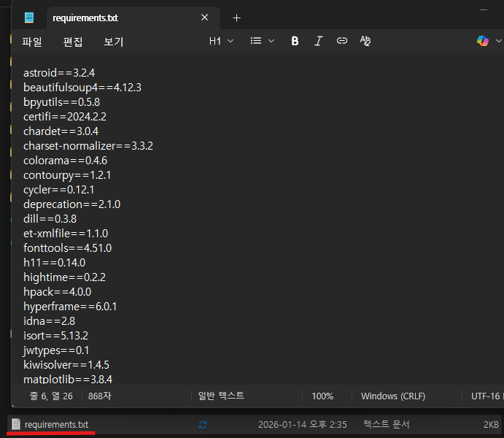Click the line contourpy==1.2.1
Image resolution: width=504 pixels, height=438 pixels.
[67, 175]
